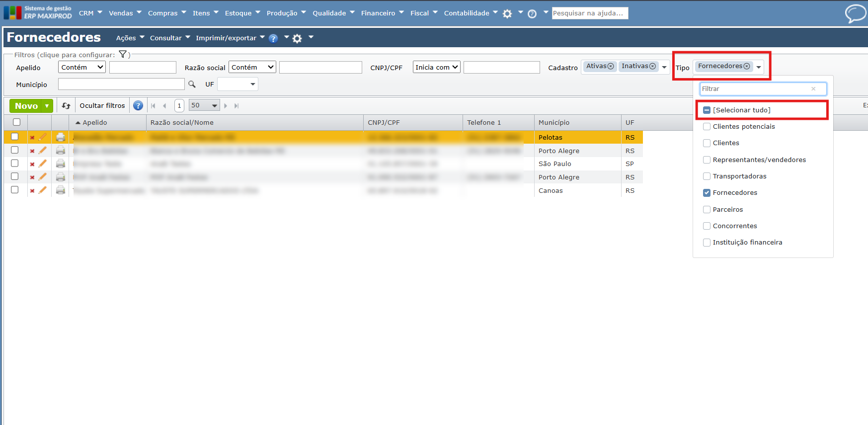The height and width of the screenshot is (425, 868).
Task: Open the Apelido Contém operator dropdown
Action: pos(82,67)
